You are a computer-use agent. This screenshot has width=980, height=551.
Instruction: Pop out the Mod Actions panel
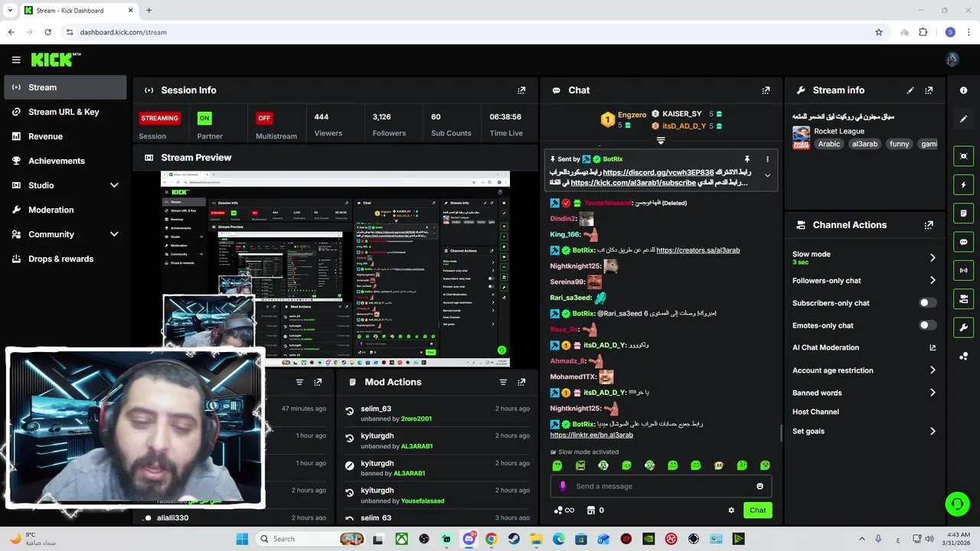(521, 382)
